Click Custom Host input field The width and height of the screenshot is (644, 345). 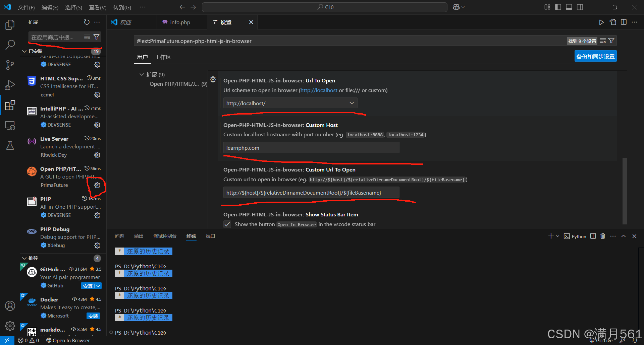click(x=311, y=148)
